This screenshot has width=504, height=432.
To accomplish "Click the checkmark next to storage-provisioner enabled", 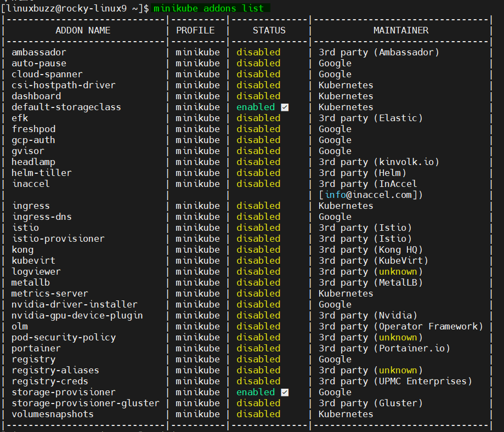I will (x=285, y=393).
